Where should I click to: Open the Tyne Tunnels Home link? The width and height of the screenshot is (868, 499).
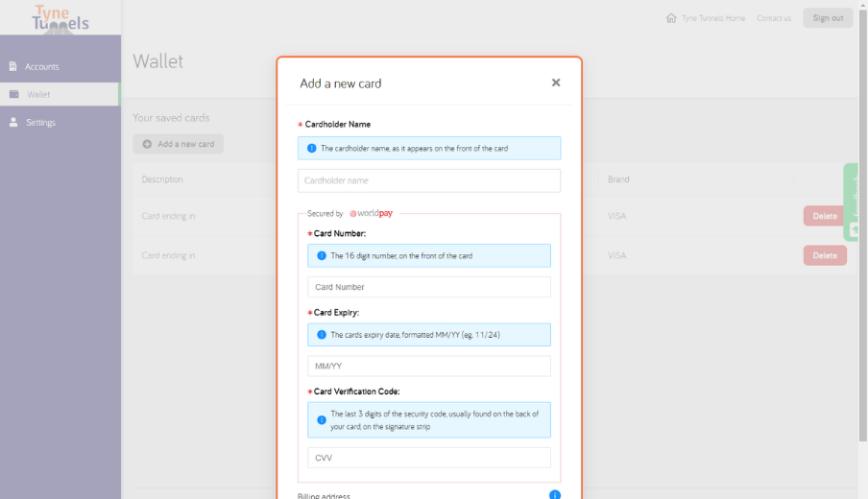coord(713,18)
